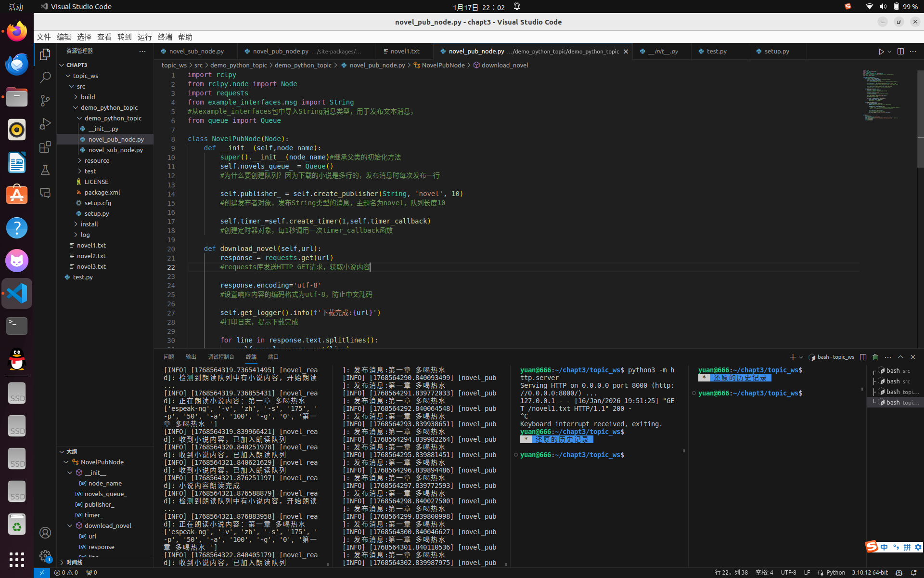The height and width of the screenshot is (578, 924).
Task: Split the editor to the right
Action: pyautogui.click(x=900, y=52)
